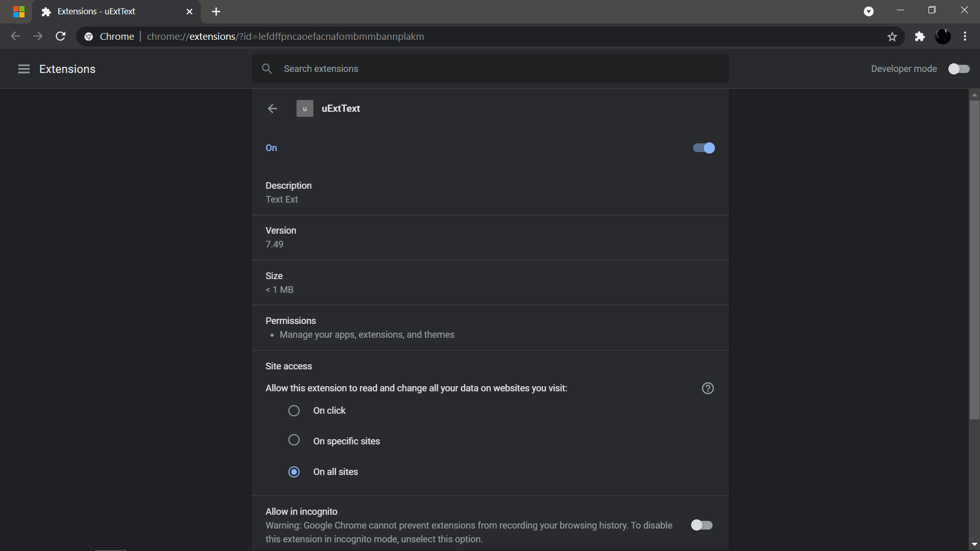The height and width of the screenshot is (551, 980).
Task: Go back to the extensions list arrow
Action: 273,109
